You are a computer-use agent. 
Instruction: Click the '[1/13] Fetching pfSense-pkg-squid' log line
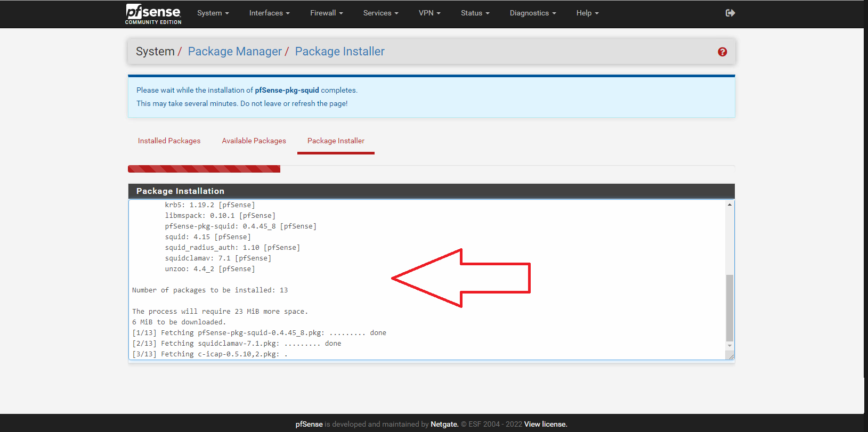click(259, 332)
